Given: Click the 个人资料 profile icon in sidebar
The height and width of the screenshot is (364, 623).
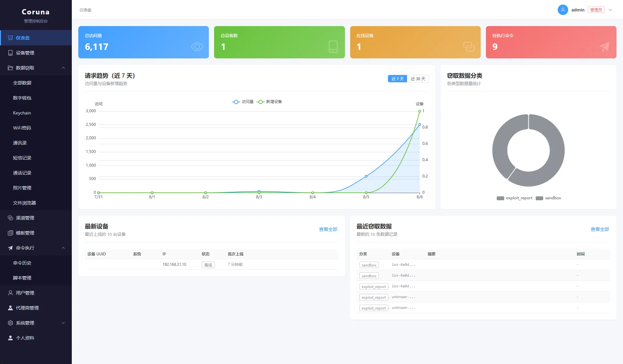Looking at the screenshot, I should (10, 338).
